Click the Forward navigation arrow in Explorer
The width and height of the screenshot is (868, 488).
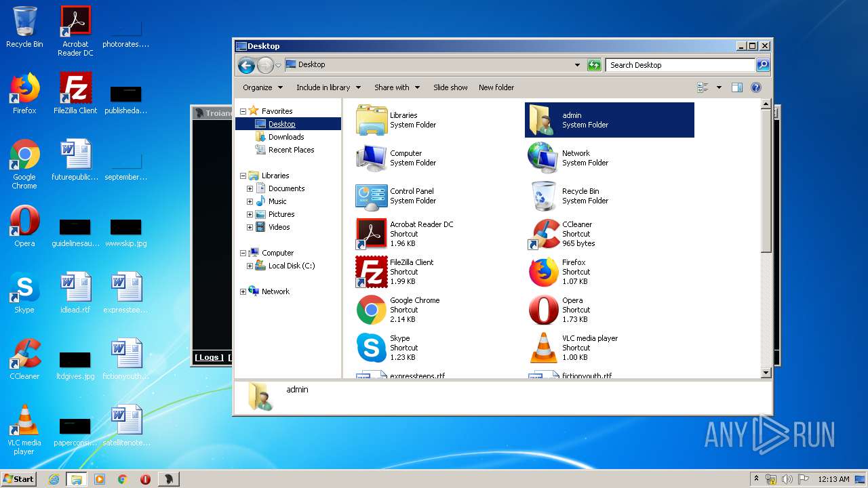pos(265,65)
